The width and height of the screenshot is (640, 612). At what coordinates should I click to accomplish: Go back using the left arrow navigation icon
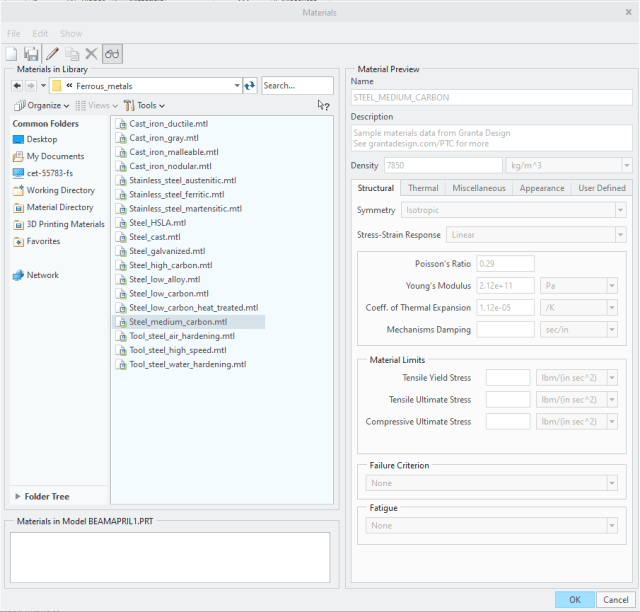coord(17,86)
